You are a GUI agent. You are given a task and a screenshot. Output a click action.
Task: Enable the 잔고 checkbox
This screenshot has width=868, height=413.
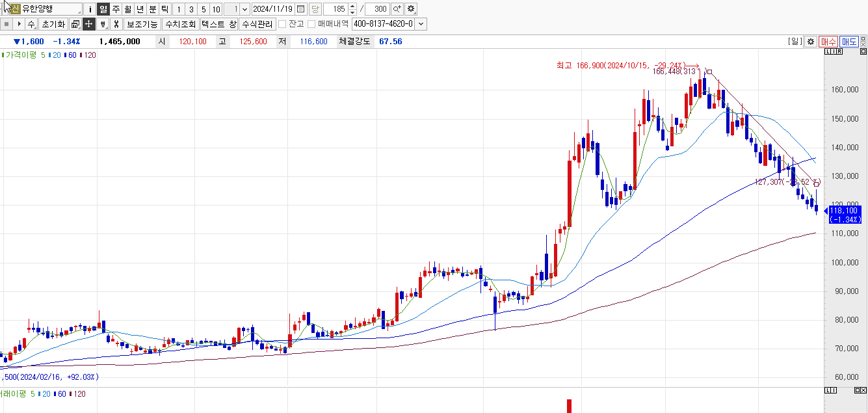[282, 24]
